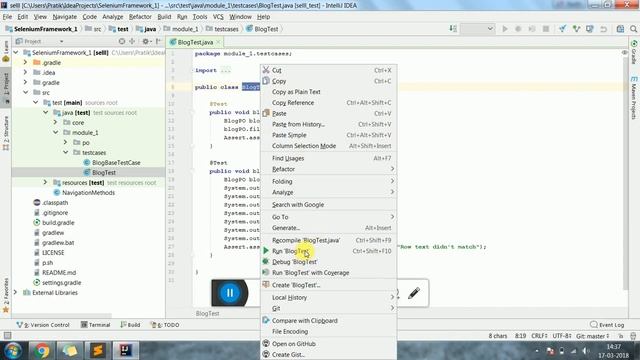Click the Stop toolbar icon
Image resolution: width=640 pixels, height=360 pixels.
coord(546,29)
